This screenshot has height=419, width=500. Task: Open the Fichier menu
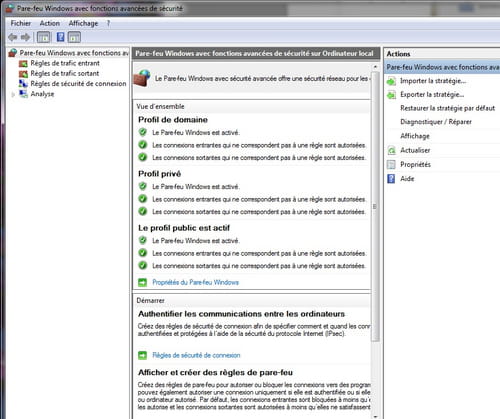(21, 23)
